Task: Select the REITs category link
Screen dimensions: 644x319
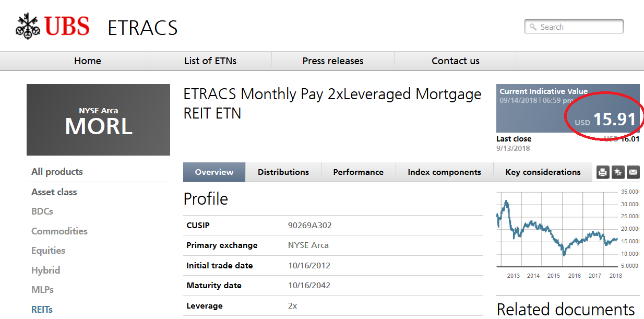Action: (x=42, y=309)
